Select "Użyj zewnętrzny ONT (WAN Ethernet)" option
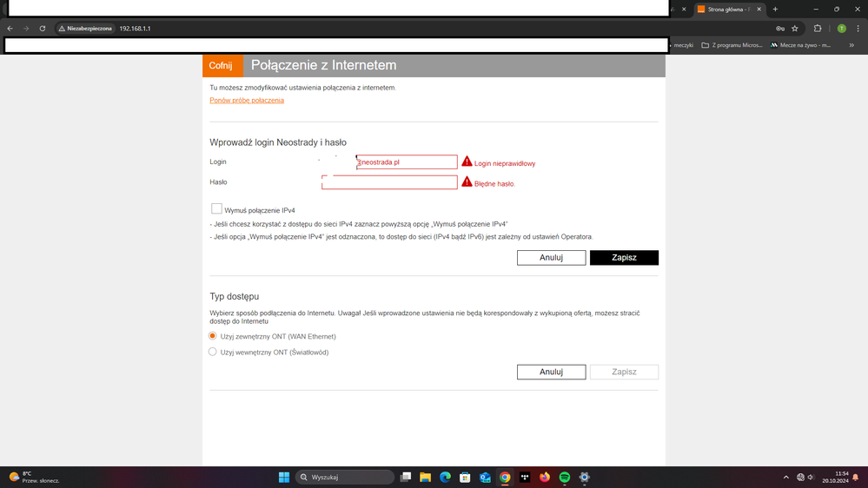The height and width of the screenshot is (488, 868). point(213,336)
